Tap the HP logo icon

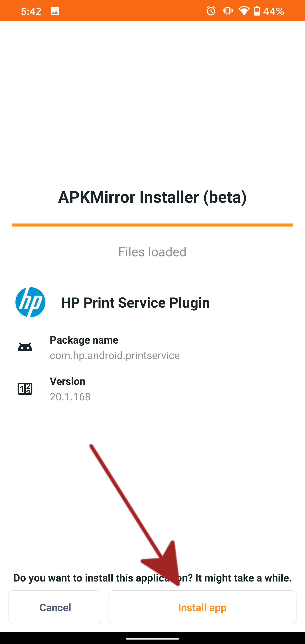(x=30, y=302)
